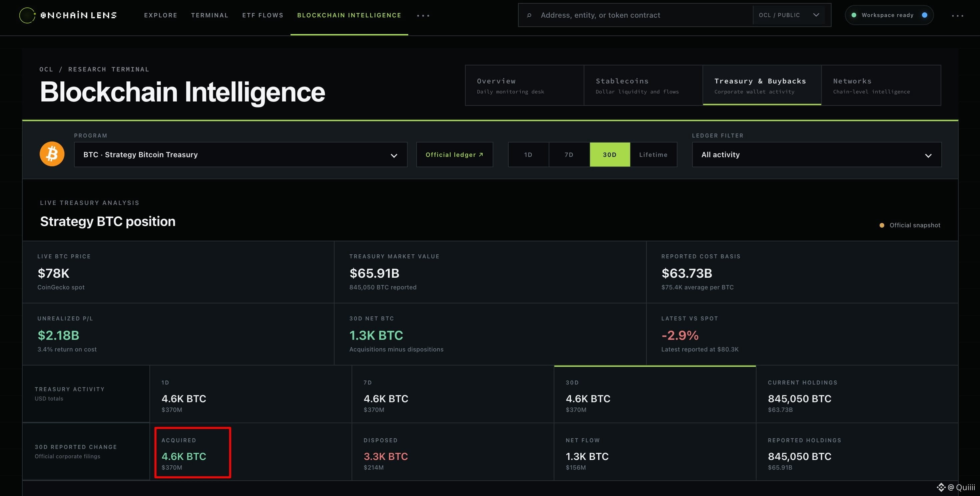Select Blockchain Intelligence nav item
980x496 pixels.
(x=349, y=15)
